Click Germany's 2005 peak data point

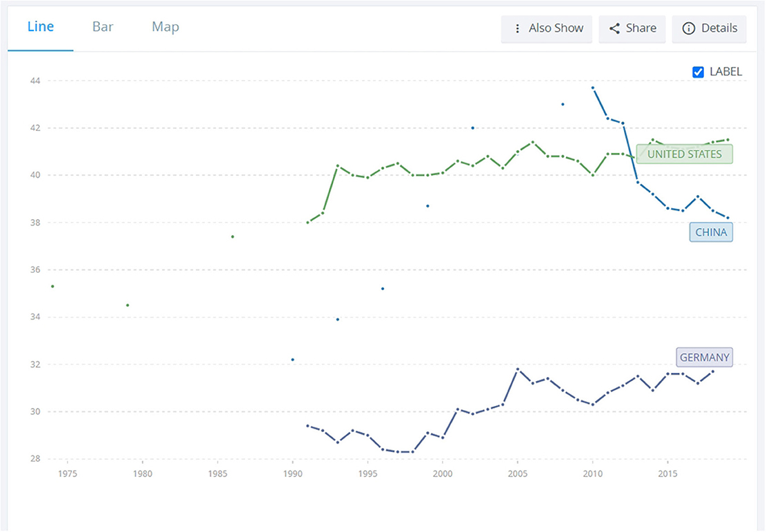pyautogui.click(x=517, y=369)
